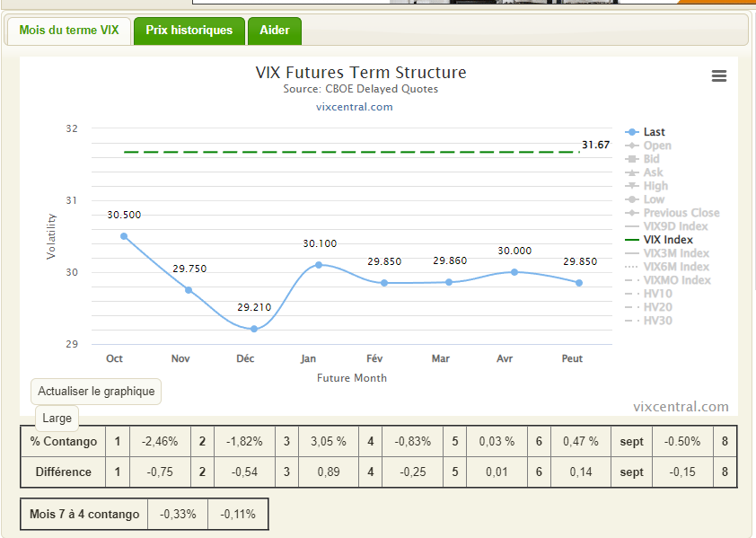Toggle VIX9D Index legend entry
Image resolution: width=756 pixels, height=538 pixels.
(666, 226)
